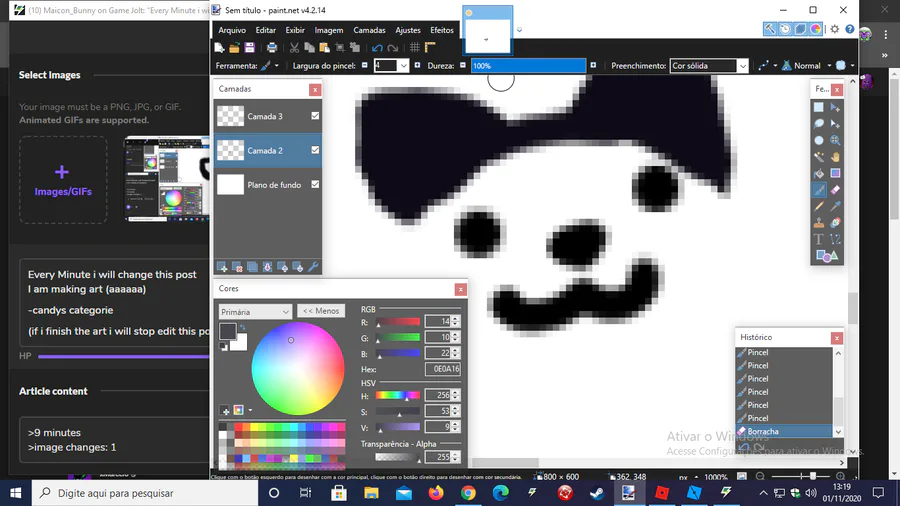Toggle the Colors window button
Image resolution: width=900 pixels, height=506 pixels.
[x=816, y=29]
